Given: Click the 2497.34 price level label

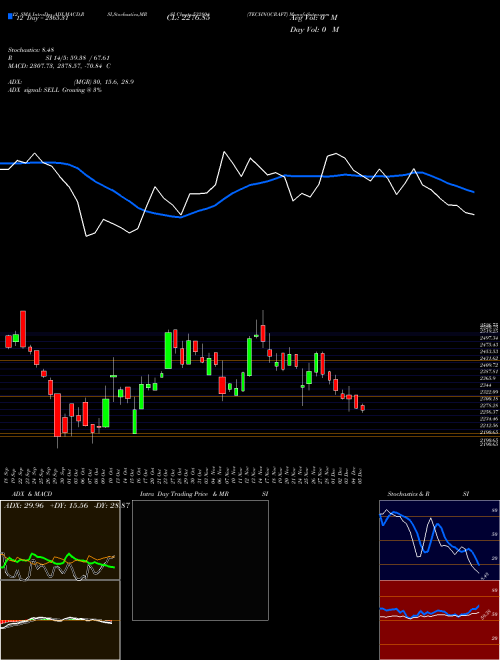Looking at the screenshot, I should coord(489,338).
